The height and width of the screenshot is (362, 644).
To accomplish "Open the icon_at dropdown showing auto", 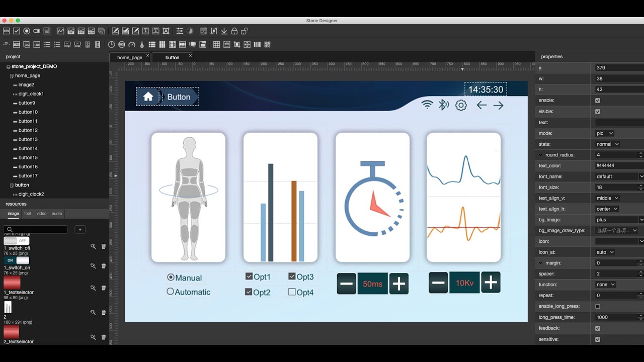I will (x=605, y=252).
